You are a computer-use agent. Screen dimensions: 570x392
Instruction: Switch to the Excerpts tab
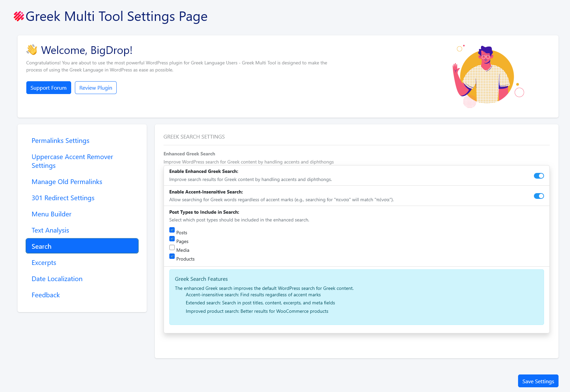tap(44, 263)
